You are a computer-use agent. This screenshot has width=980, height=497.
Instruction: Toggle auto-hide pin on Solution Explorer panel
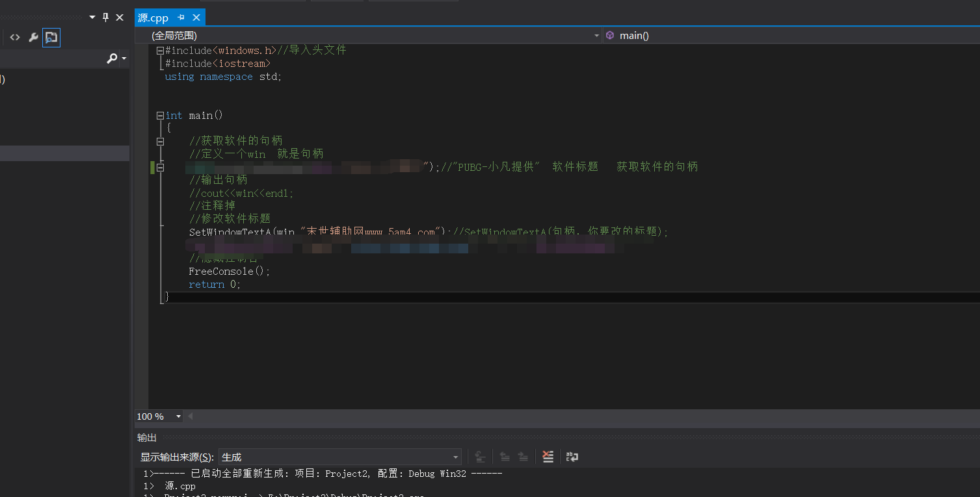point(106,18)
